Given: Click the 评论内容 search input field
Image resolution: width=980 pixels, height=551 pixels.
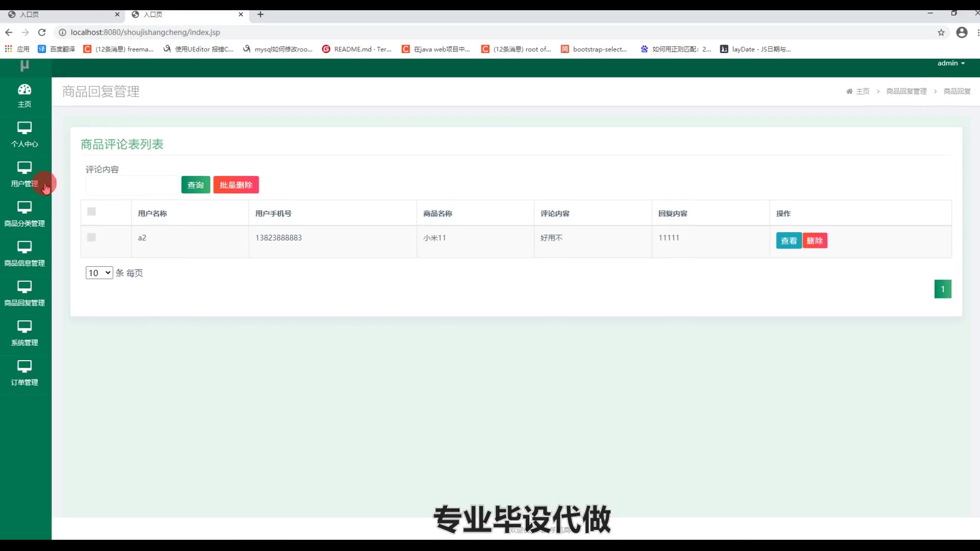Looking at the screenshot, I should coord(132,185).
